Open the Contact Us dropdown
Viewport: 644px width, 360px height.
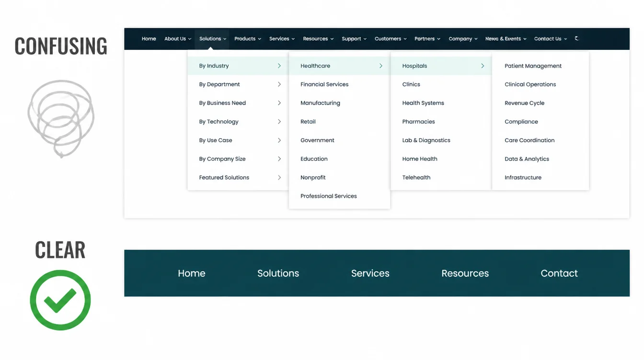[x=551, y=39]
